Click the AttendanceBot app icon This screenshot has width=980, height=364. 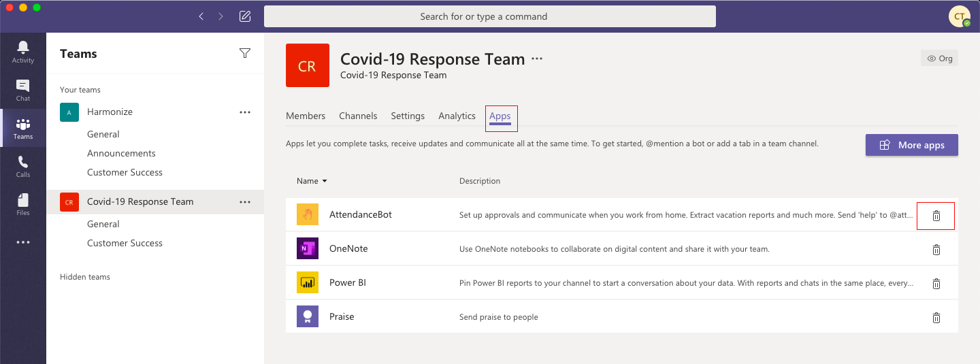click(x=308, y=214)
